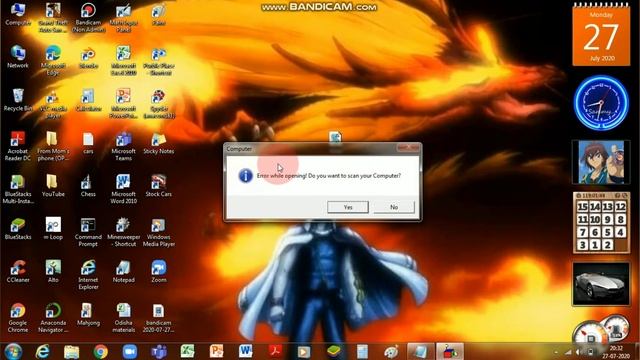
Task: Open Excel from the taskbar
Action: tap(187, 351)
